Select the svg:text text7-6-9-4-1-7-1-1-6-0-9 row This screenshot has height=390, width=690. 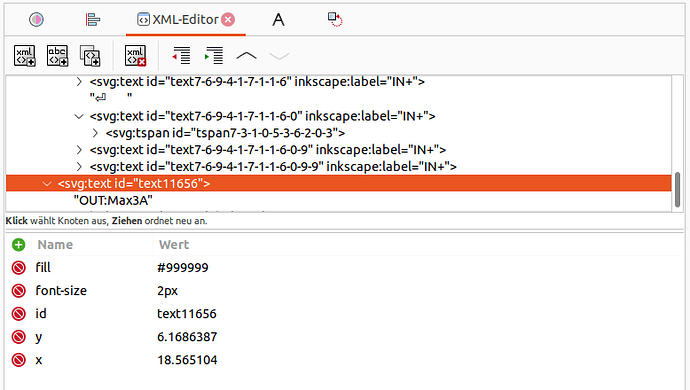339,150
